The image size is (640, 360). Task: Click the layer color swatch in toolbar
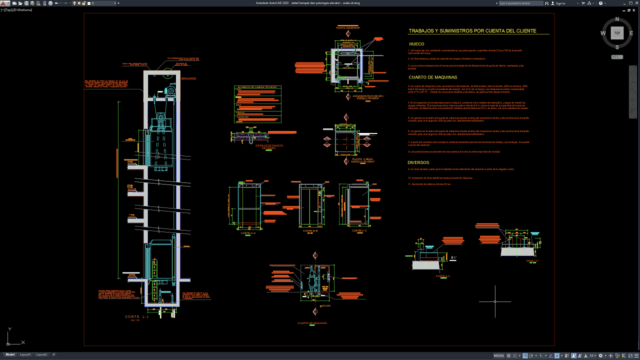pyautogui.click(x=89, y=3)
